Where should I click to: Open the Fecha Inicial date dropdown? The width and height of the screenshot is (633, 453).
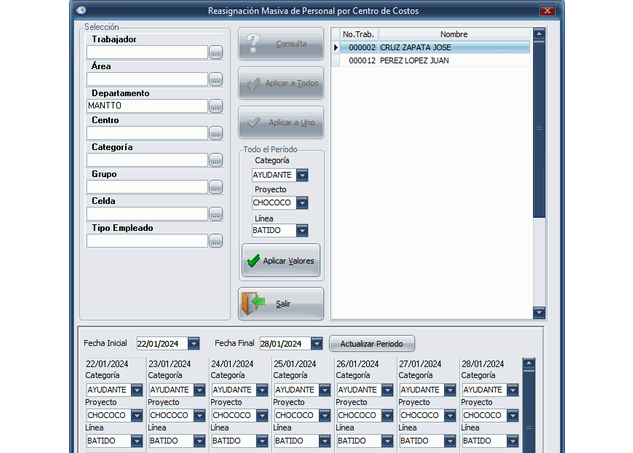coord(194,343)
